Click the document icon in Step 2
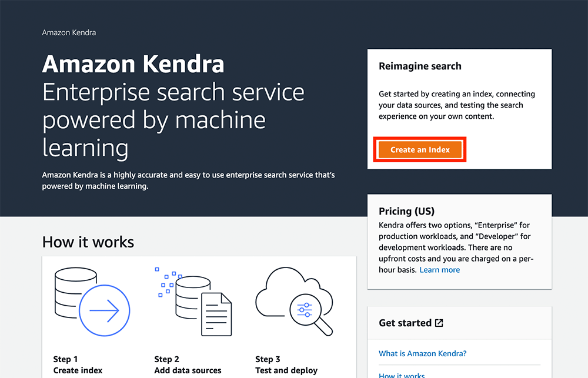This screenshot has width=588, height=378. click(x=218, y=315)
